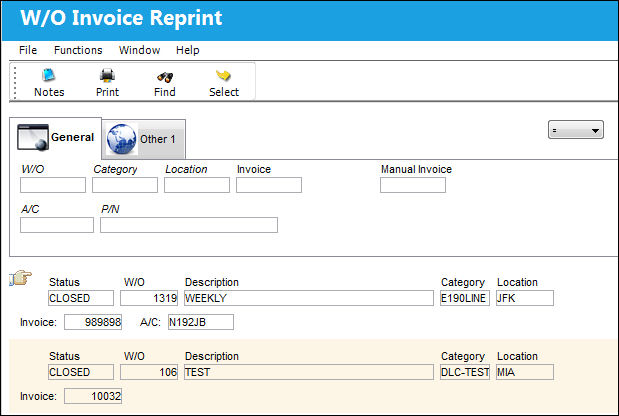The image size is (619, 416).
Task: Click the Category search input field
Action: (x=125, y=185)
